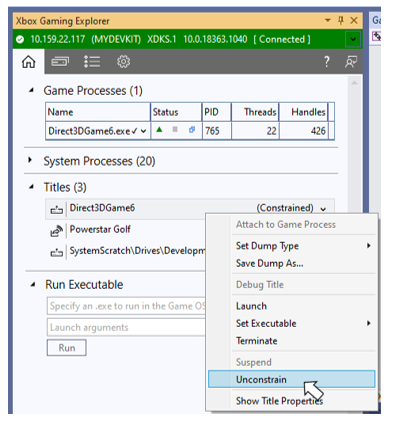Image resolution: width=393 pixels, height=426 pixels.
Task: Select the PID cell 765
Action: tap(216, 131)
